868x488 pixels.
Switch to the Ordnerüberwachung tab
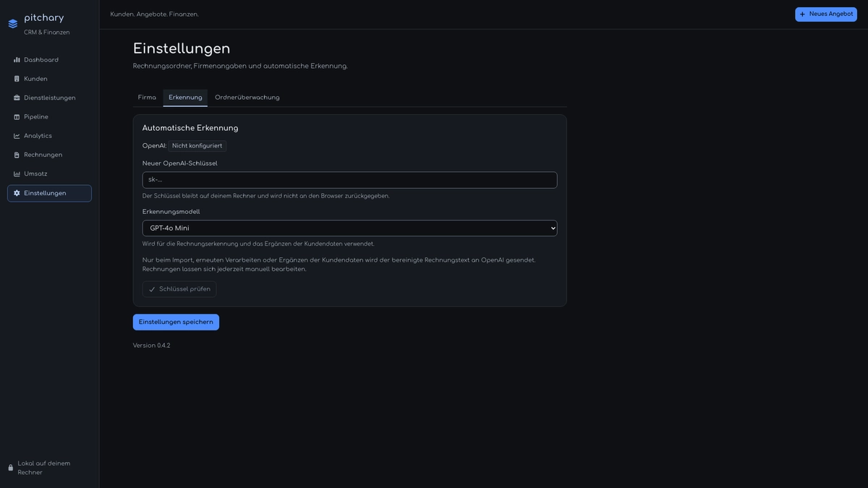(247, 98)
